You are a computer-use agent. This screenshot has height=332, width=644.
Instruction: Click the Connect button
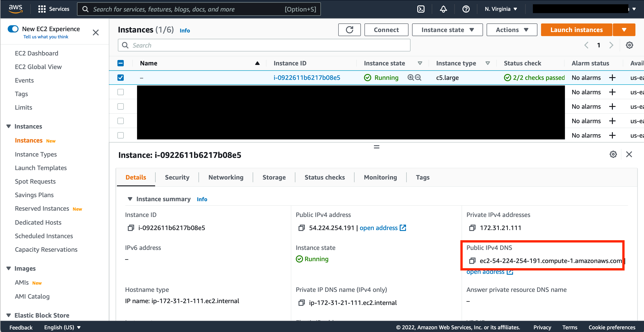click(x=386, y=30)
